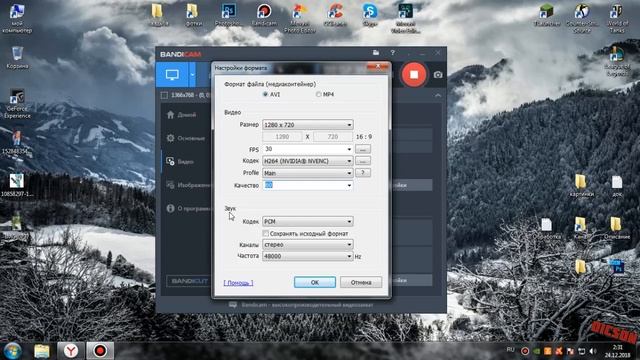The width and height of the screenshot is (640, 360).
Task: Open the Корзина recycle bin desktop icon
Action: pyautogui.click(x=17, y=58)
